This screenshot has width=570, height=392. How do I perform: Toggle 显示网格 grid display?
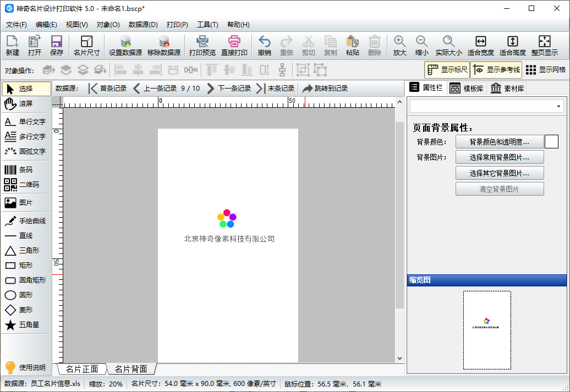click(546, 70)
